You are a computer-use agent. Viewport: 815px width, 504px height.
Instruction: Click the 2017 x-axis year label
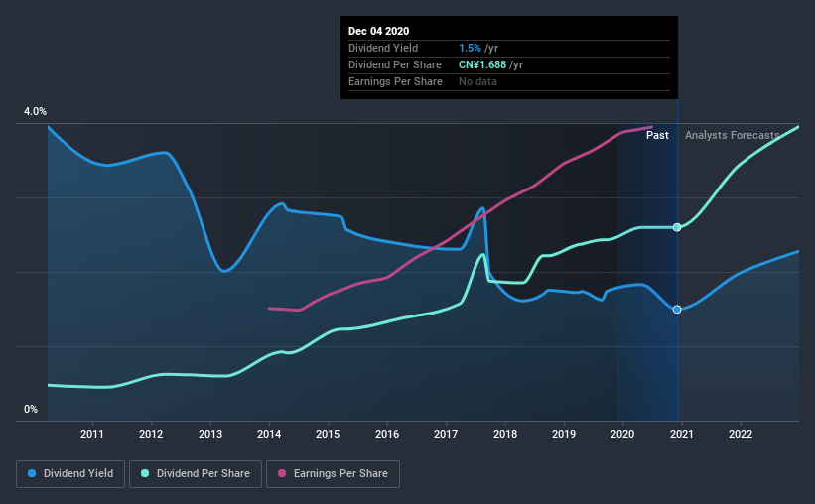446,434
